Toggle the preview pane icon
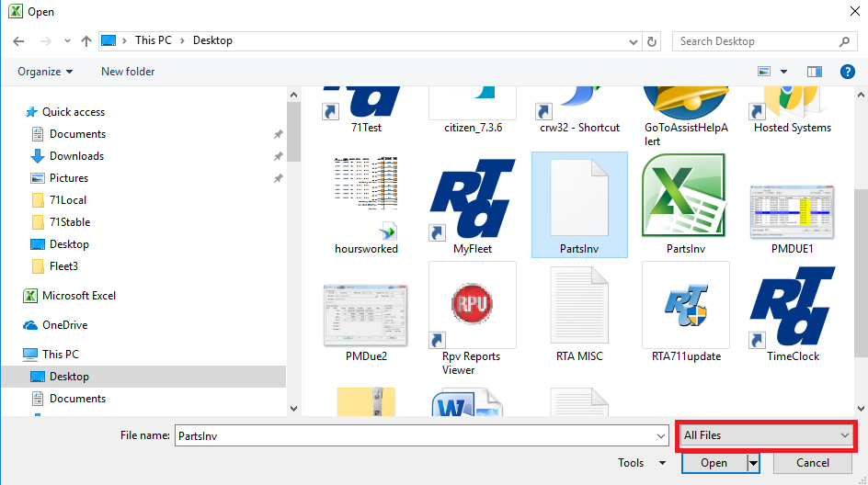Screen dimensions: 868x485 tap(814, 72)
